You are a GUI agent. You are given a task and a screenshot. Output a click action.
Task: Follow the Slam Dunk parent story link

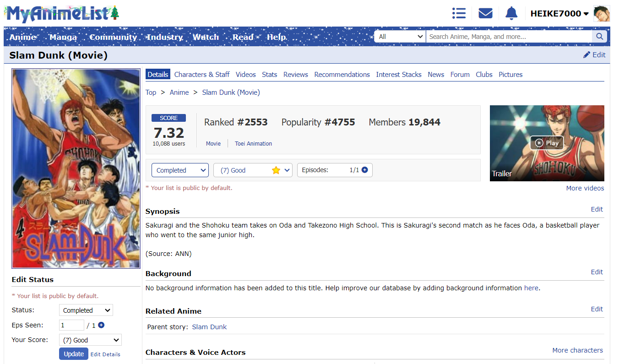point(209,327)
